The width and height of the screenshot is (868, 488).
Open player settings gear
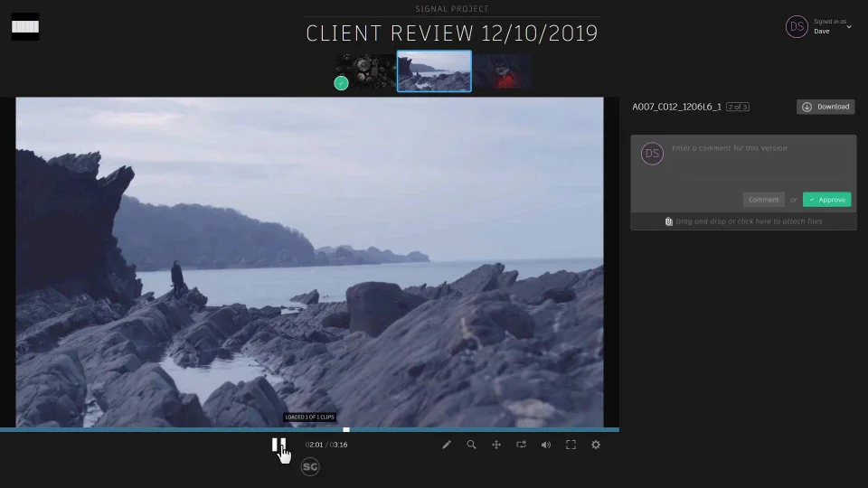[x=596, y=445]
